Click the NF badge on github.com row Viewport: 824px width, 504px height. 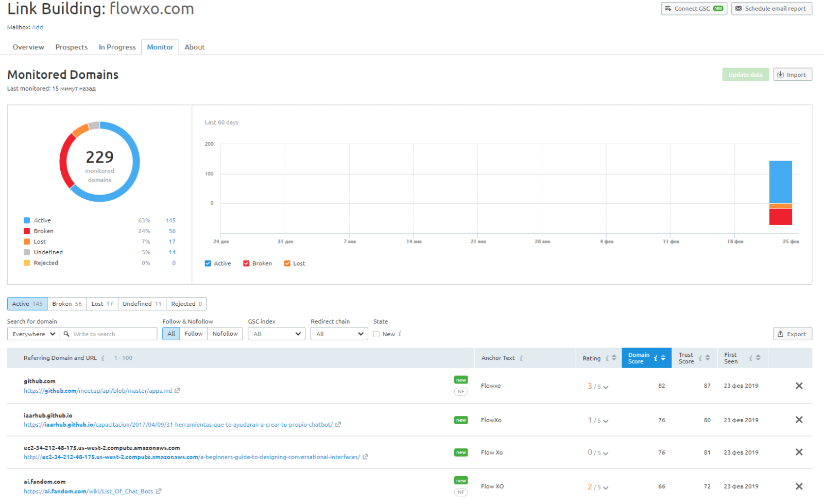pos(461,392)
